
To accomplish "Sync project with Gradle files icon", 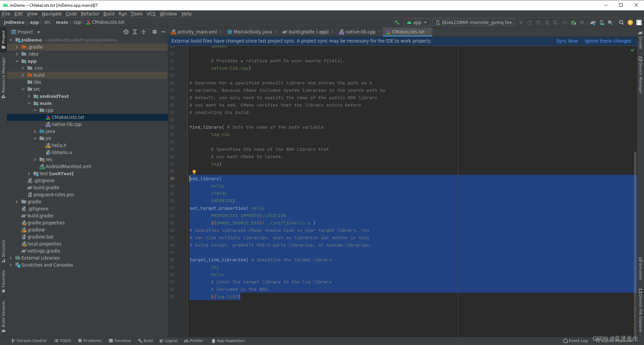I will pyautogui.click(x=593, y=22).
